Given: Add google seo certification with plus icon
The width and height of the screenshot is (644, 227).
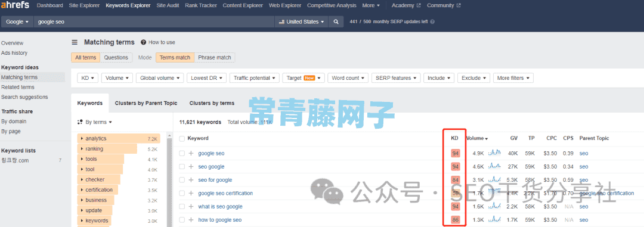Looking at the screenshot, I should point(191,194).
